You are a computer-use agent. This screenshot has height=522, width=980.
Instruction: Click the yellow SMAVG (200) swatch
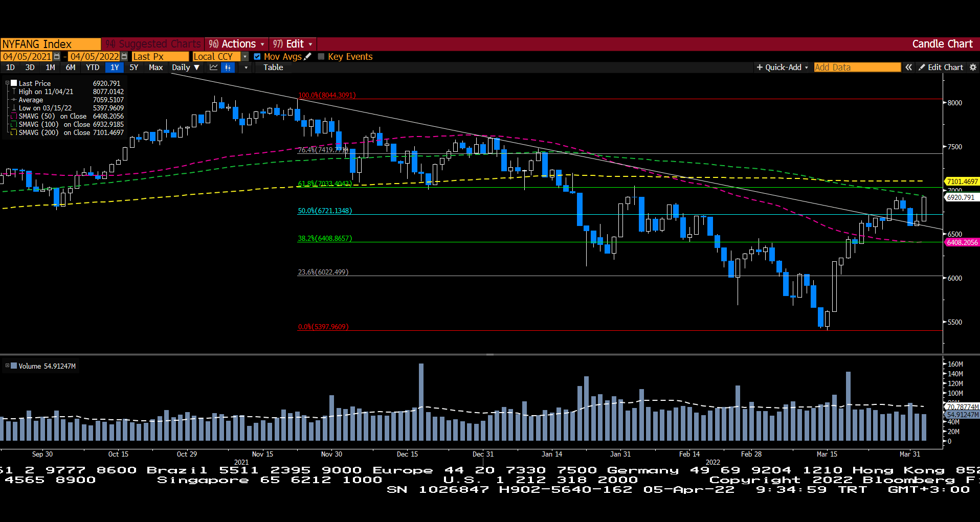pyautogui.click(x=14, y=132)
